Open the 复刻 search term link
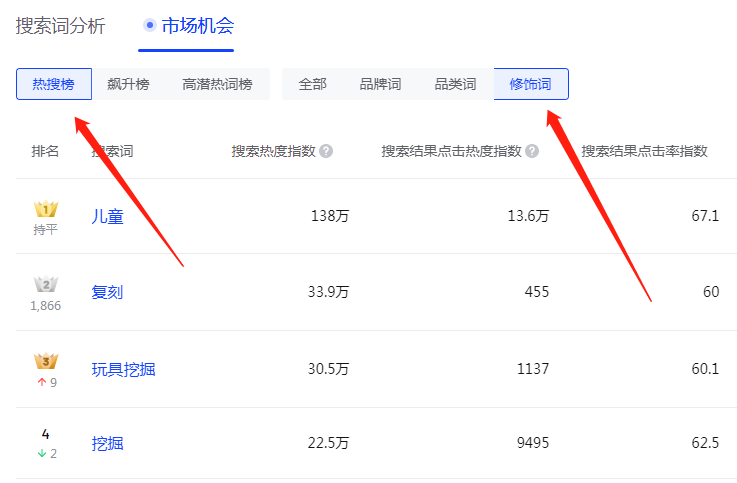This screenshot has width=737, height=483. pos(107,292)
